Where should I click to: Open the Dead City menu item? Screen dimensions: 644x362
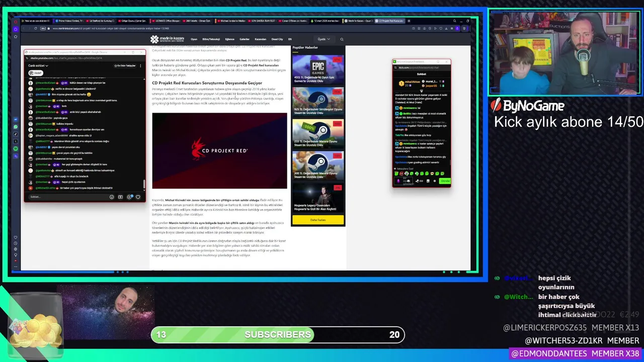(x=277, y=39)
